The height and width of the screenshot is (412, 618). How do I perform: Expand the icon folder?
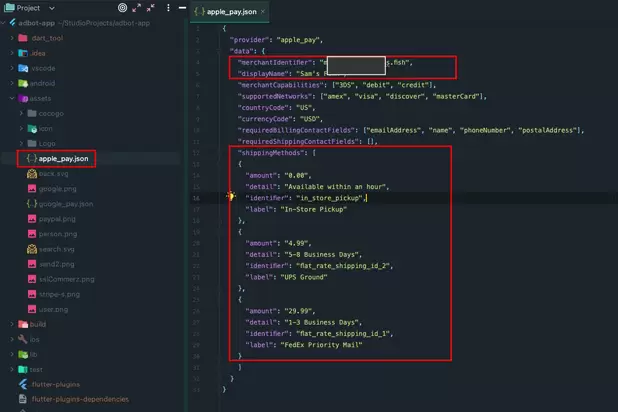(21, 129)
